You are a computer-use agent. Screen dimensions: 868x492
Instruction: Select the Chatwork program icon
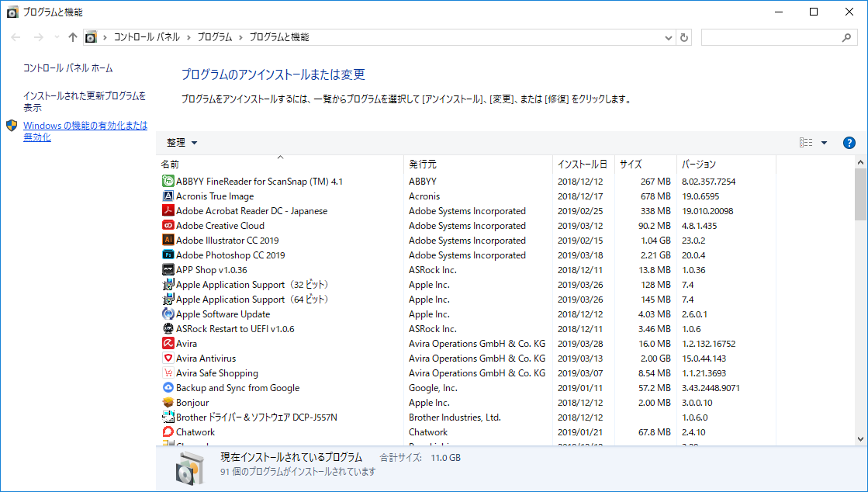coord(168,432)
